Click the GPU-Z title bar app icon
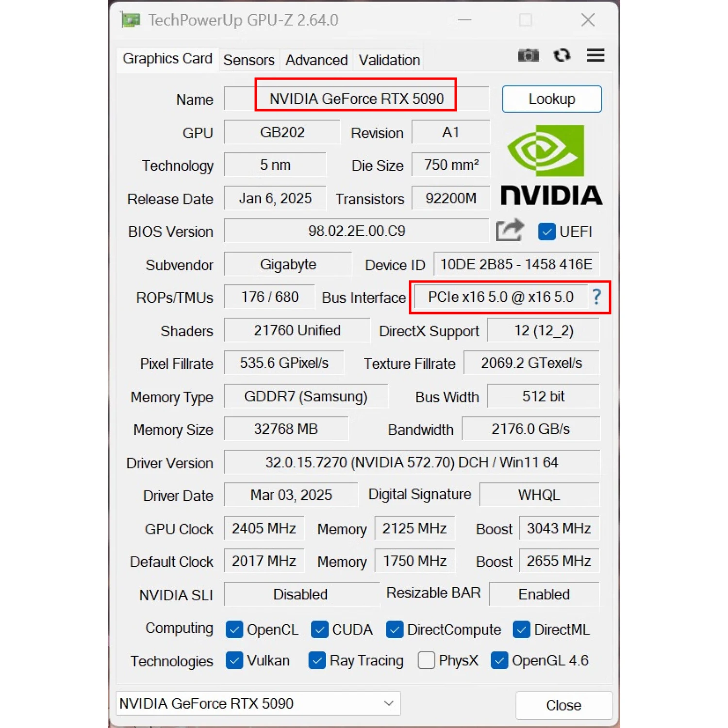This screenshot has height=728, width=728. point(131,20)
